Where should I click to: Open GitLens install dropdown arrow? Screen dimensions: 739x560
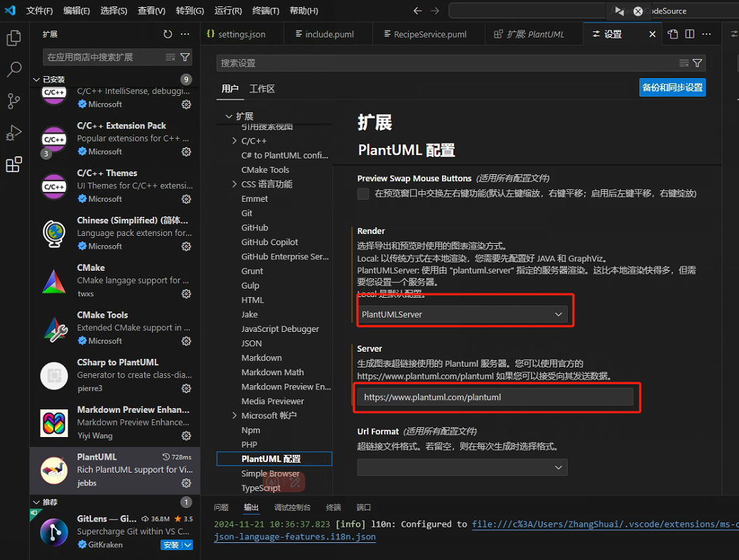click(188, 545)
